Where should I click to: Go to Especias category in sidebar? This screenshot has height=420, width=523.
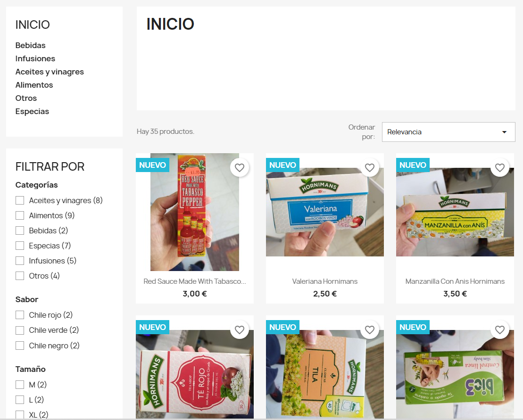point(32,111)
